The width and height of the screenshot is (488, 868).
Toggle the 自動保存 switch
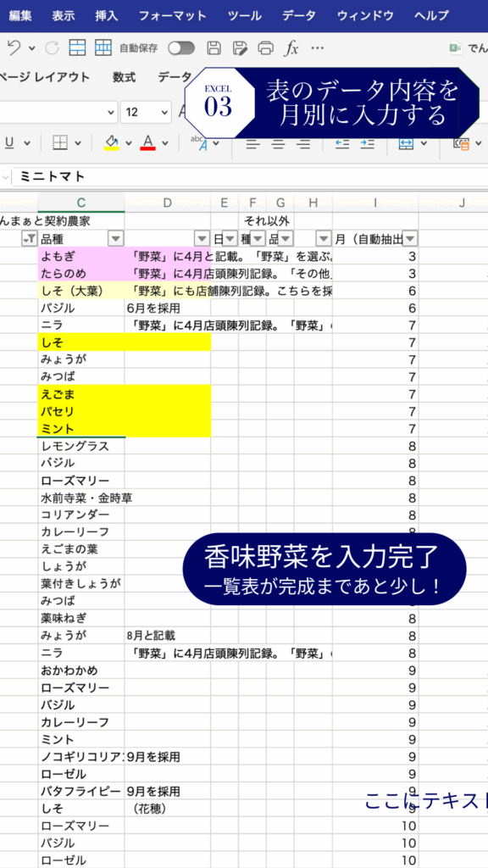coord(181,48)
